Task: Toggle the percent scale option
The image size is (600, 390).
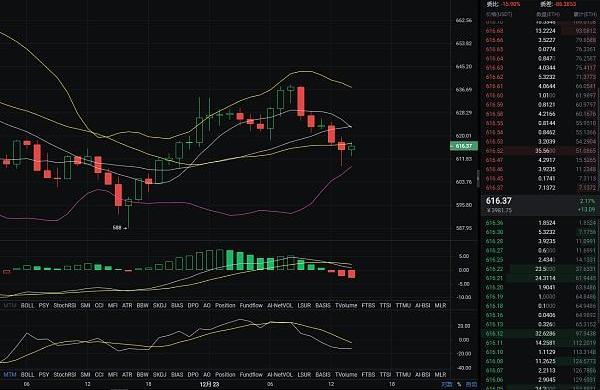Action: pyautogui.click(x=459, y=384)
